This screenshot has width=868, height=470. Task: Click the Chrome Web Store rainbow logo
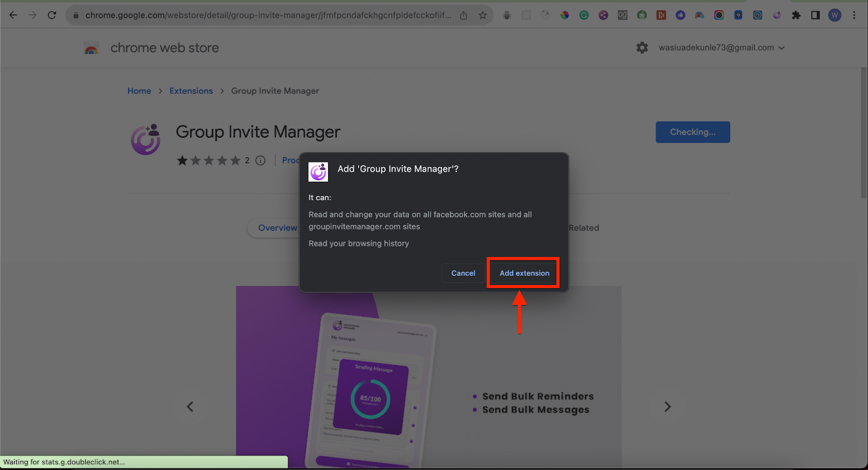92,48
